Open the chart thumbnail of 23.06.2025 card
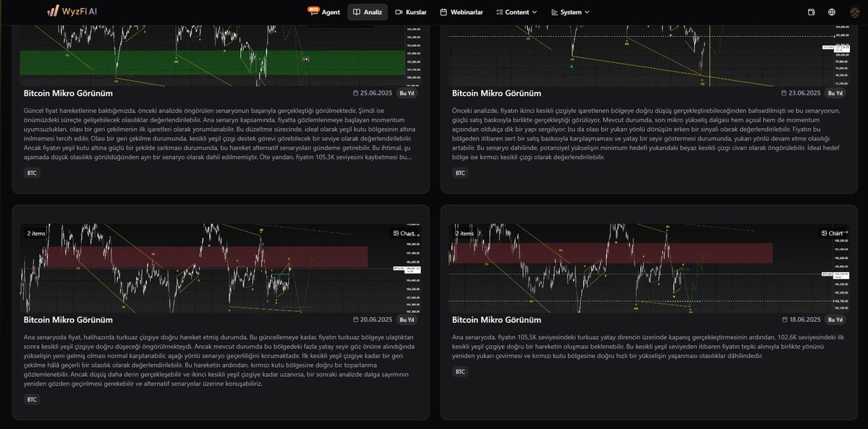The width and height of the screenshot is (868, 429). tap(648, 54)
